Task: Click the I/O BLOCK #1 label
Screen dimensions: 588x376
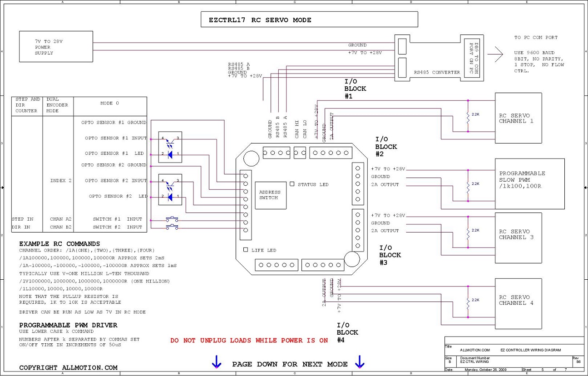Action: pyautogui.click(x=355, y=89)
